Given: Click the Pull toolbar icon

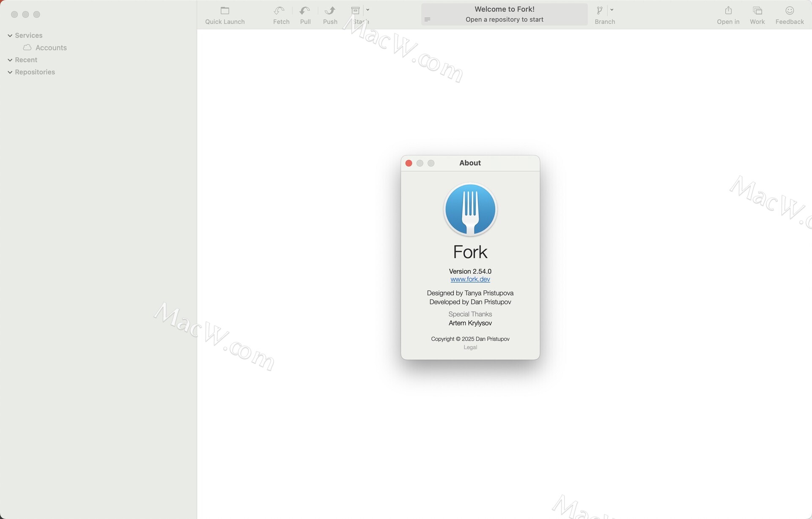Looking at the screenshot, I should click(305, 11).
